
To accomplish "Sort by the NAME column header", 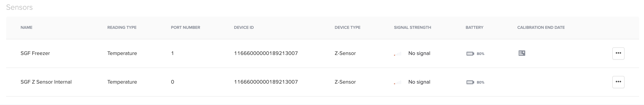I will coord(27,27).
